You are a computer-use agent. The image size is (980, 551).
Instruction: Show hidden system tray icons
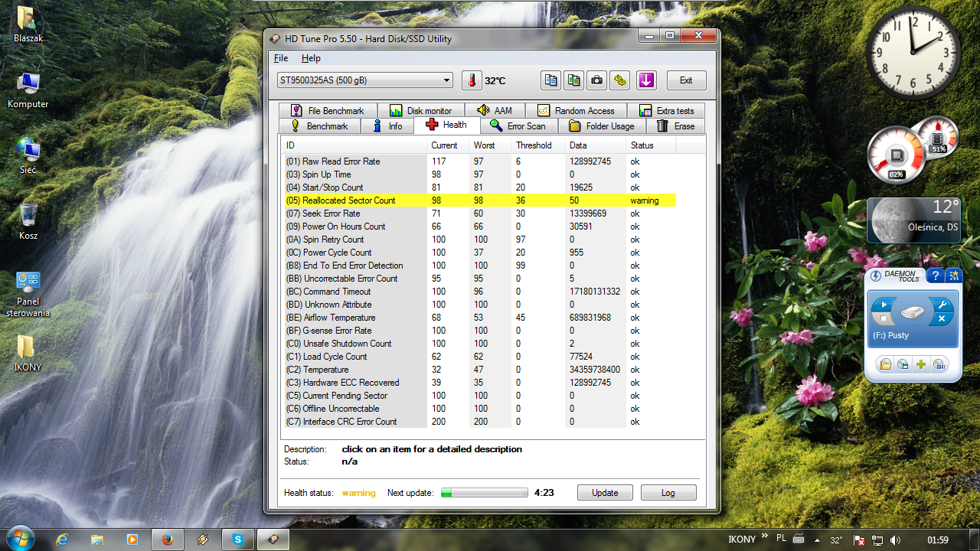[816, 540]
